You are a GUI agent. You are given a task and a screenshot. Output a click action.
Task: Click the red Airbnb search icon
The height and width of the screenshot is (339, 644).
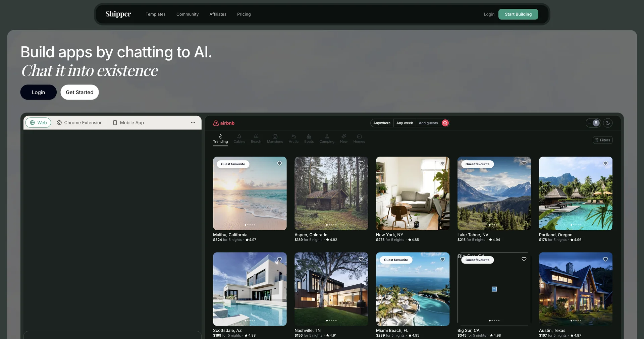tap(445, 123)
